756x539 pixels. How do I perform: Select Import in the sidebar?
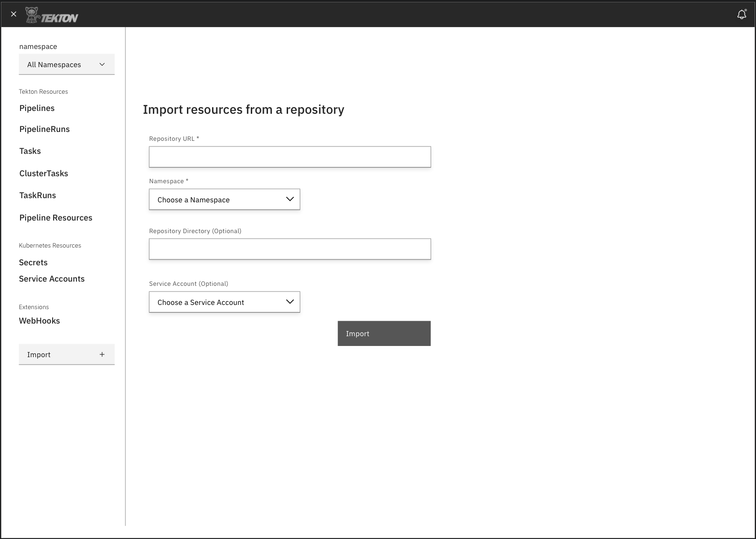pos(39,354)
